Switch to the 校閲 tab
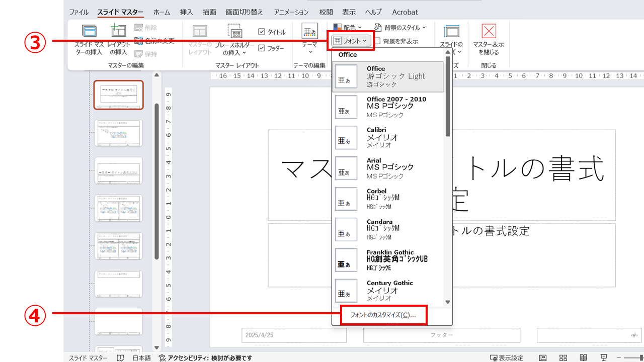The image size is (644, 362). click(x=326, y=12)
